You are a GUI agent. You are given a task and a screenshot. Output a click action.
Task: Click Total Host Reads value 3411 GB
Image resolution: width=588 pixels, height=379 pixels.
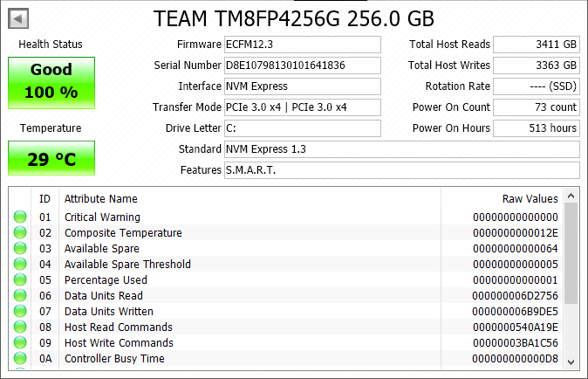(x=537, y=45)
